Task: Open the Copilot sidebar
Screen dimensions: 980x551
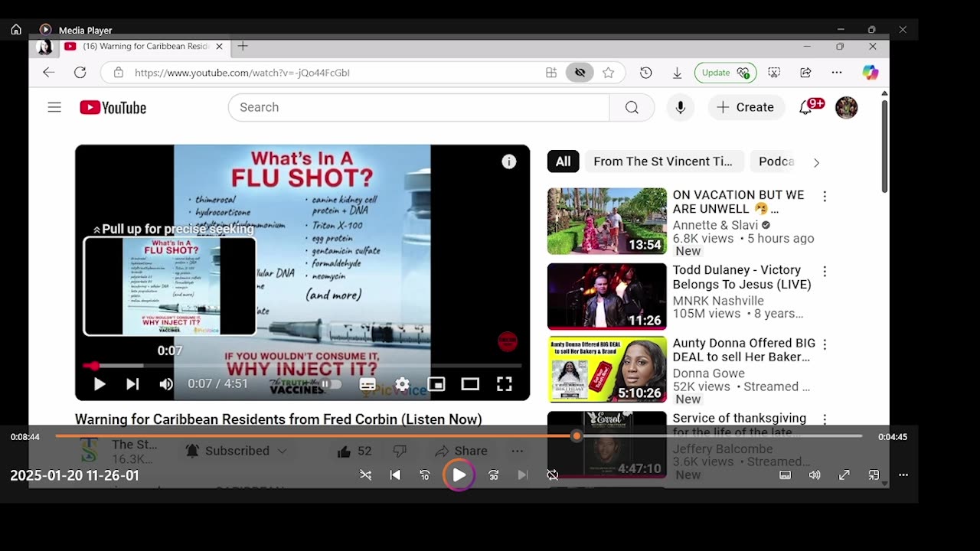Action: point(871,73)
